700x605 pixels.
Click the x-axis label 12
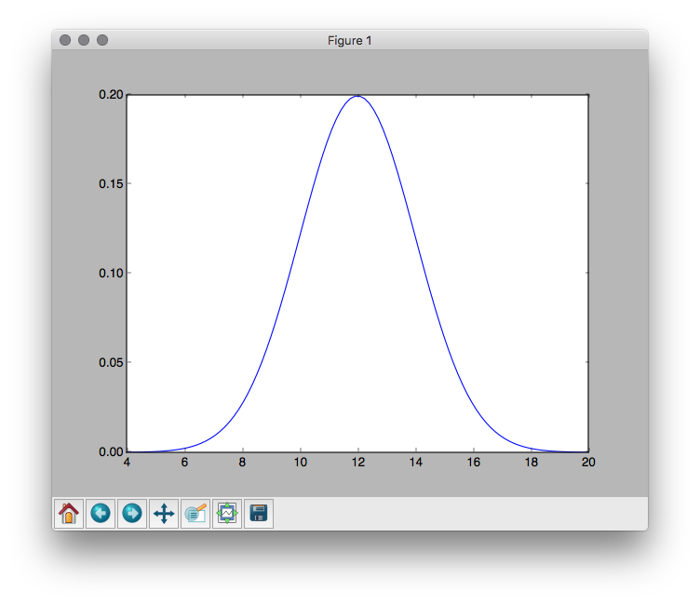tap(358, 462)
